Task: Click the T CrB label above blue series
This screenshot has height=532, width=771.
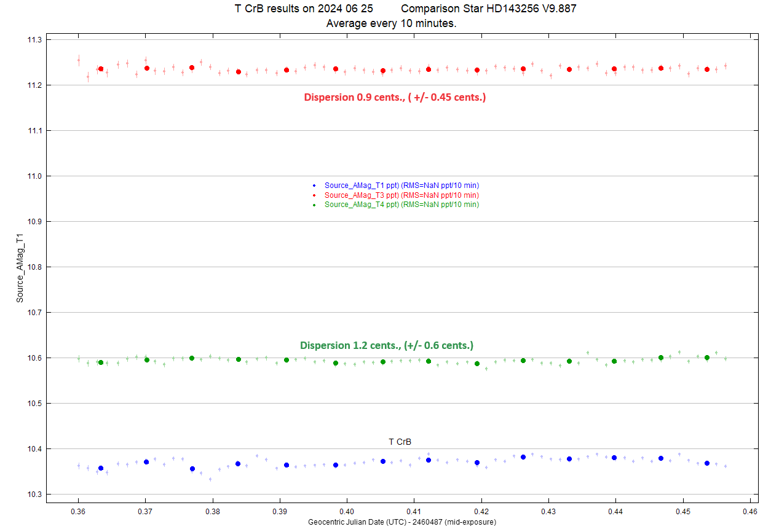Action: click(400, 442)
